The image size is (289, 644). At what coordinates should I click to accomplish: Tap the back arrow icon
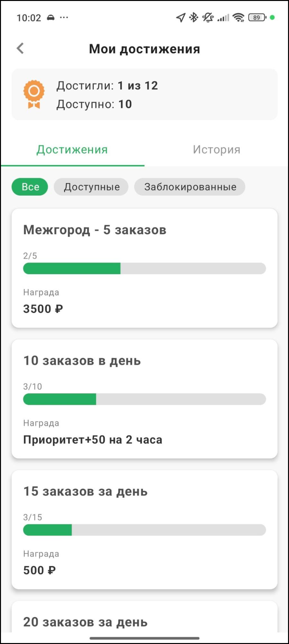click(x=20, y=48)
